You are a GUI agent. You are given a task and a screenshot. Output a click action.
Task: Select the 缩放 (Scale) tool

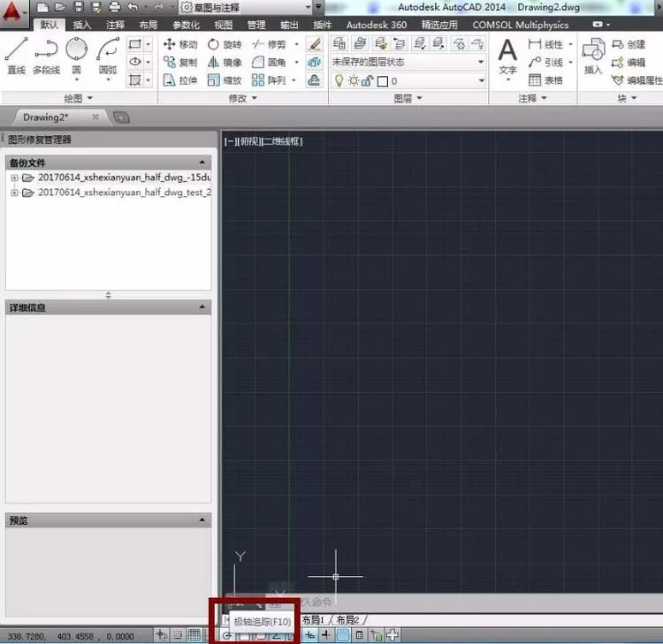[x=225, y=80]
